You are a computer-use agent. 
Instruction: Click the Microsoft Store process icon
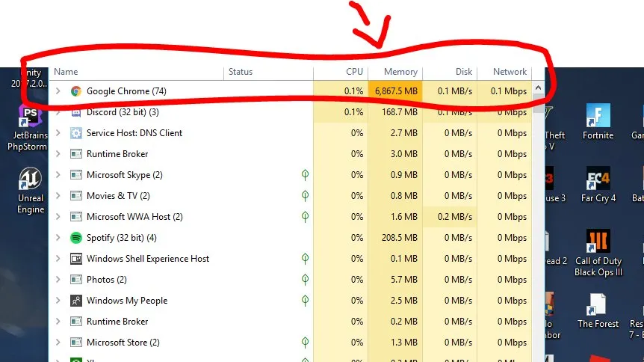76,343
